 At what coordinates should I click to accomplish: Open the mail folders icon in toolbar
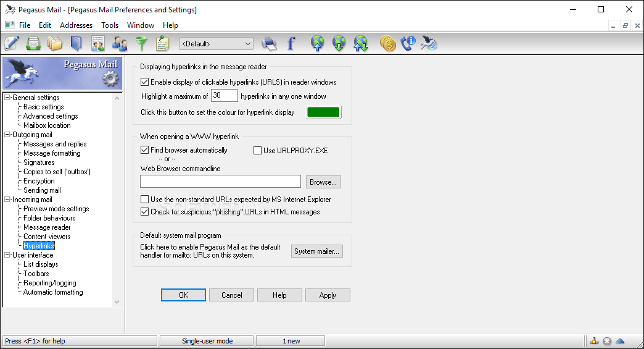[55, 43]
